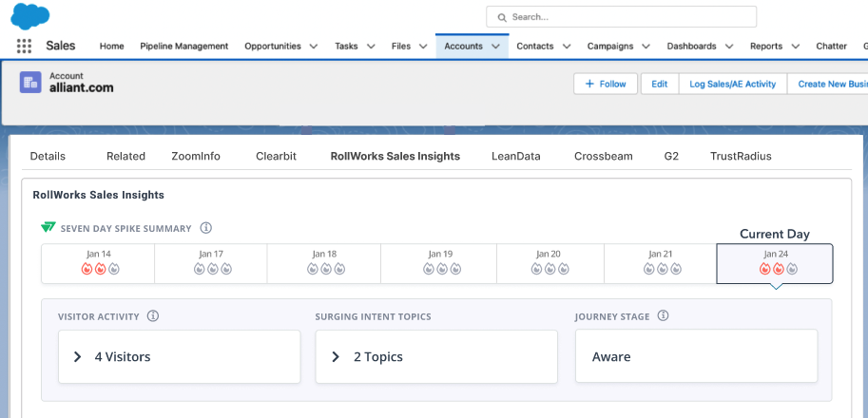This screenshot has width=868, height=418.
Task: Open the Dashboards nav item
Action: 691,47
